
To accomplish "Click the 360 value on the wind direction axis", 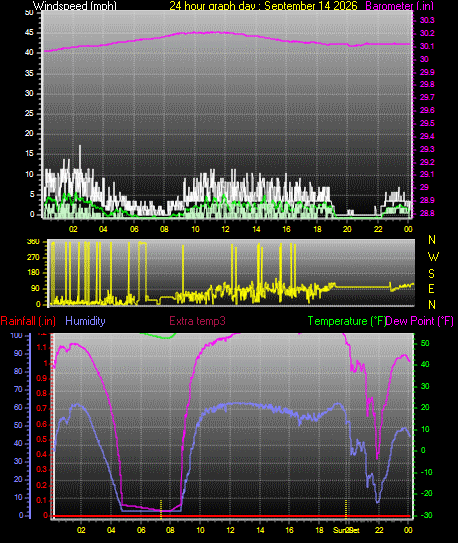I will tap(33, 242).
